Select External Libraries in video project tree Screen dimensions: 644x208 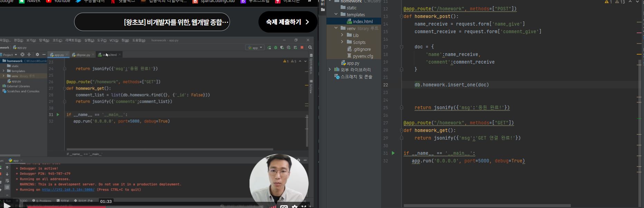17,86
